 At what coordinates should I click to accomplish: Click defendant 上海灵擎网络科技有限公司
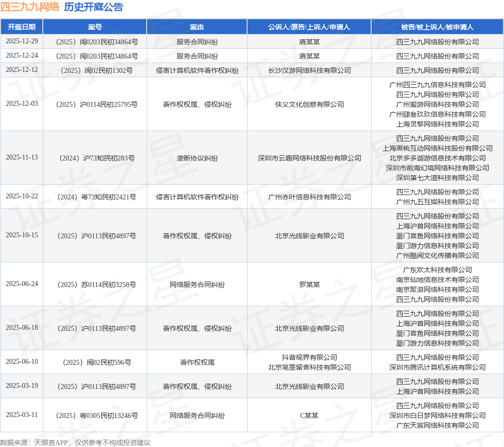[x=437, y=124]
